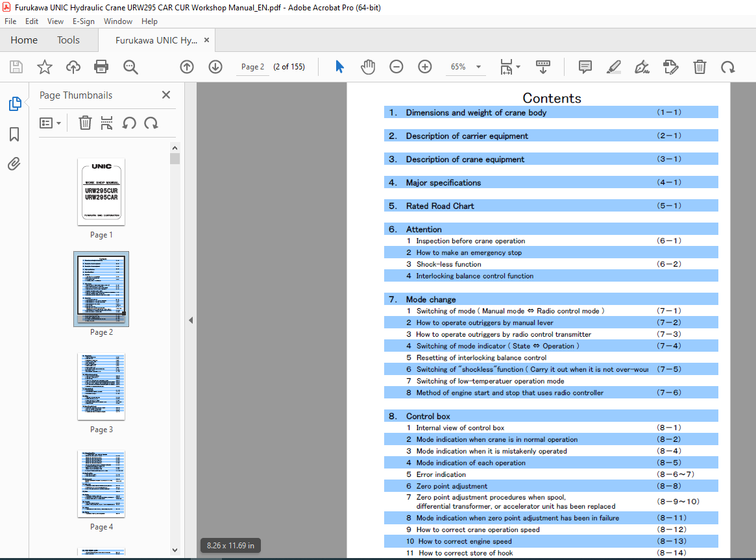Add a sticky note comment

point(585,67)
